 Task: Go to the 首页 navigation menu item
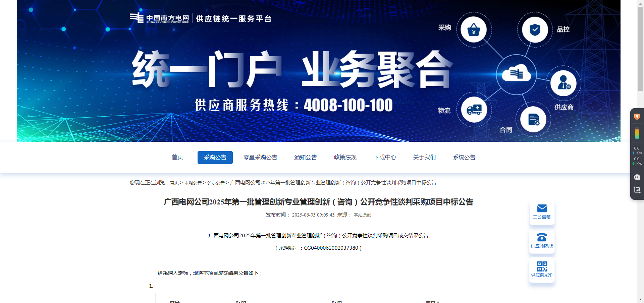tap(177, 158)
